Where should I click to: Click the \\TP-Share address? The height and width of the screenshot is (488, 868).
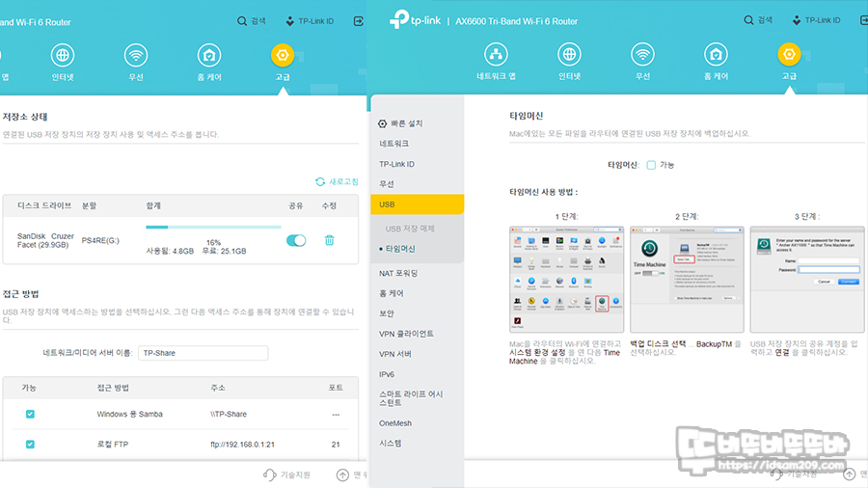point(229,414)
